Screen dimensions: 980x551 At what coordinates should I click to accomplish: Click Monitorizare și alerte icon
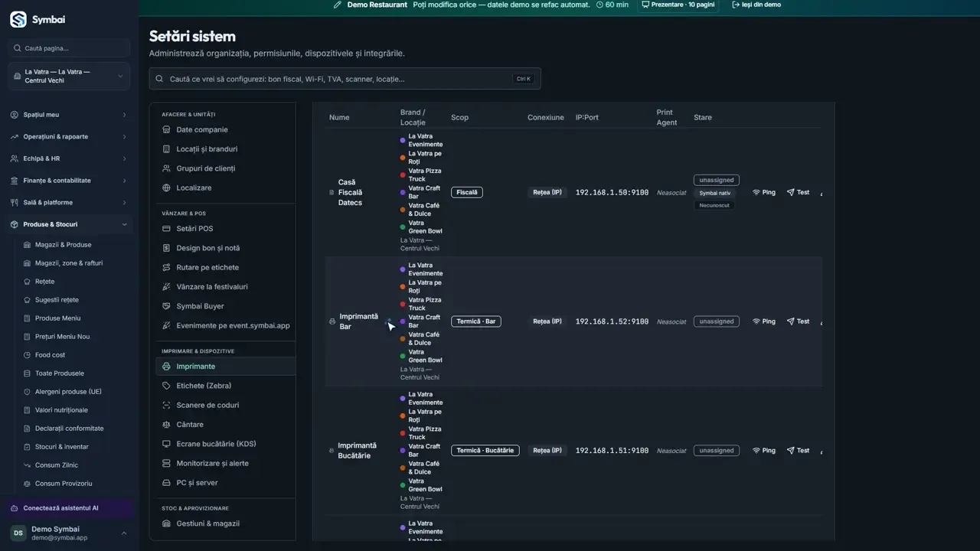point(167,463)
